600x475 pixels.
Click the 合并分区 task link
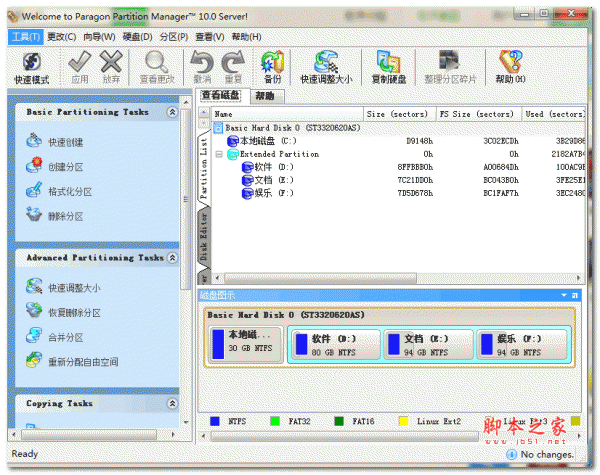pos(65,338)
